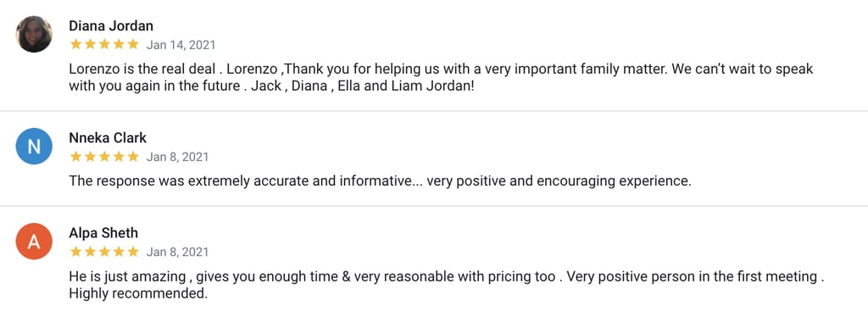The width and height of the screenshot is (868, 318).
Task: Click Nneka Clark's five-star rating
Action: click(104, 157)
